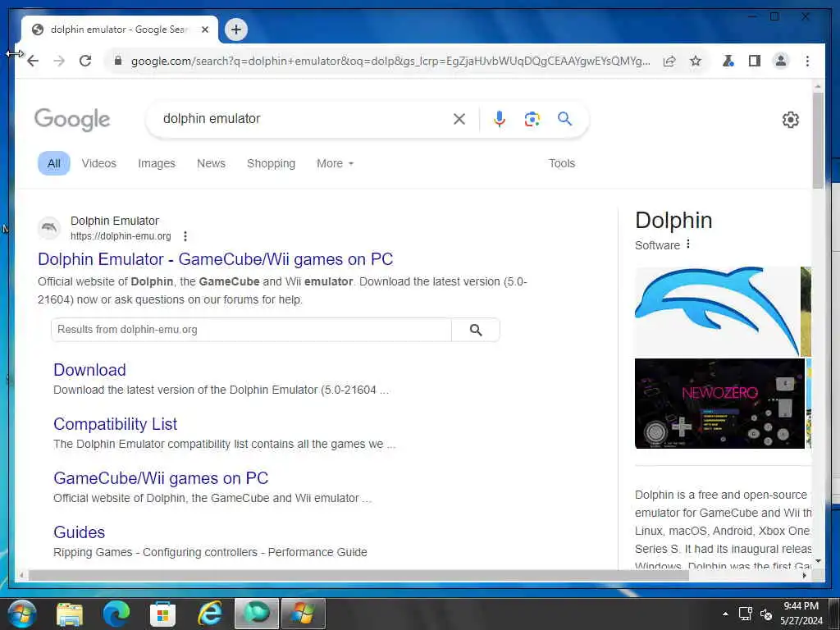This screenshot has height=630, width=840.
Task: Open the browser side panel
Action: click(755, 61)
